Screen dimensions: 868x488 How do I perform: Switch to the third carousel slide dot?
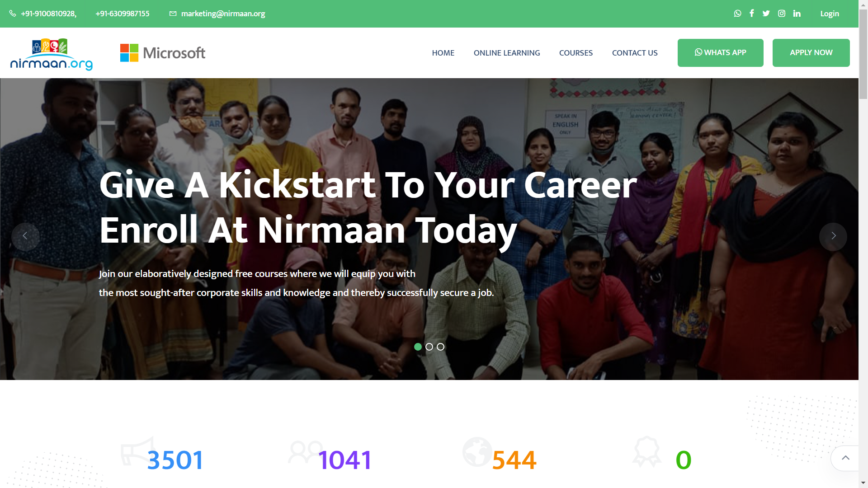(440, 347)
